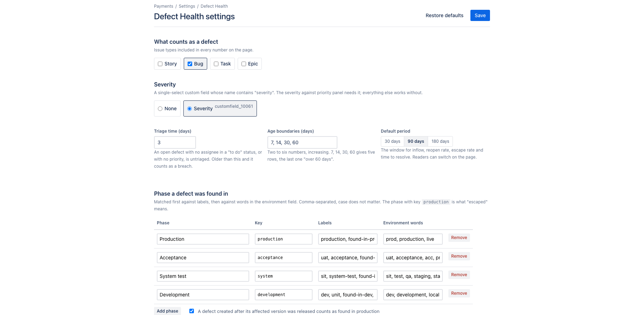
Task: Enable the Task issue type checkbox
Action: point(216,64)
